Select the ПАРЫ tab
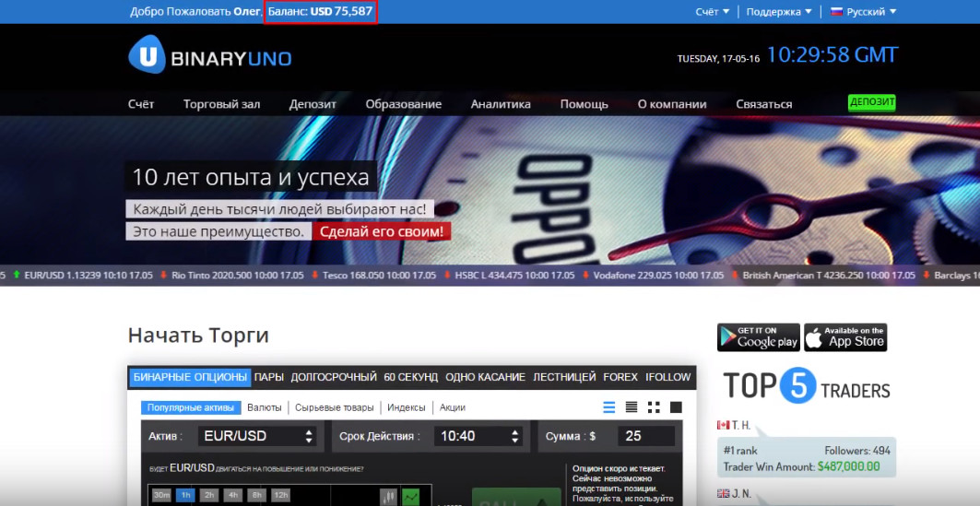The height and width of the screenshot is (506, 980). pyautogui.click(x=269, y=377)
